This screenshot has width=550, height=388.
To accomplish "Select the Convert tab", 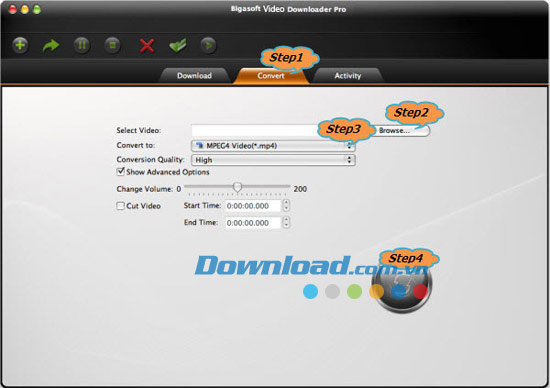I will [x=271, y=76].
